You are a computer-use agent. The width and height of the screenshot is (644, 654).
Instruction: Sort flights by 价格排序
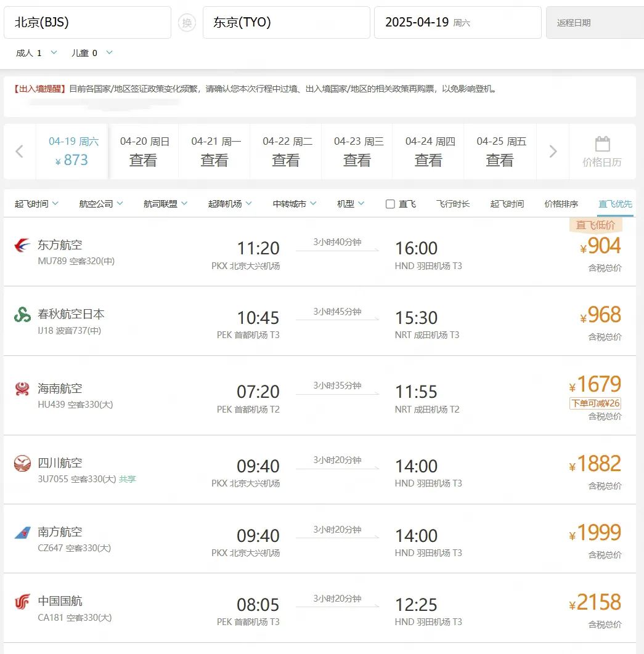click(x=561, y=204)
